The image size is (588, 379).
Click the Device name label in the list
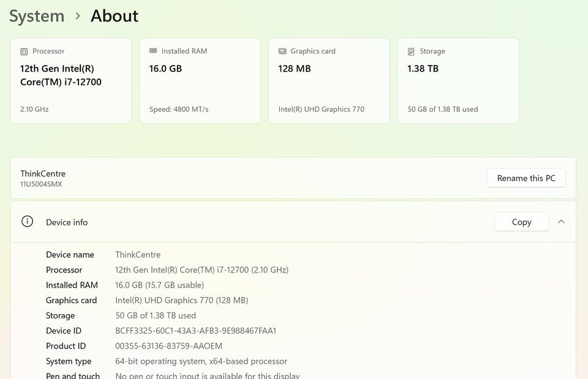[x=70, y=255]
